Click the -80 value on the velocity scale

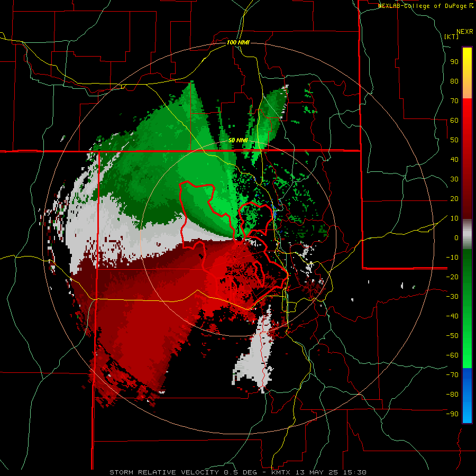click(452, 395)
